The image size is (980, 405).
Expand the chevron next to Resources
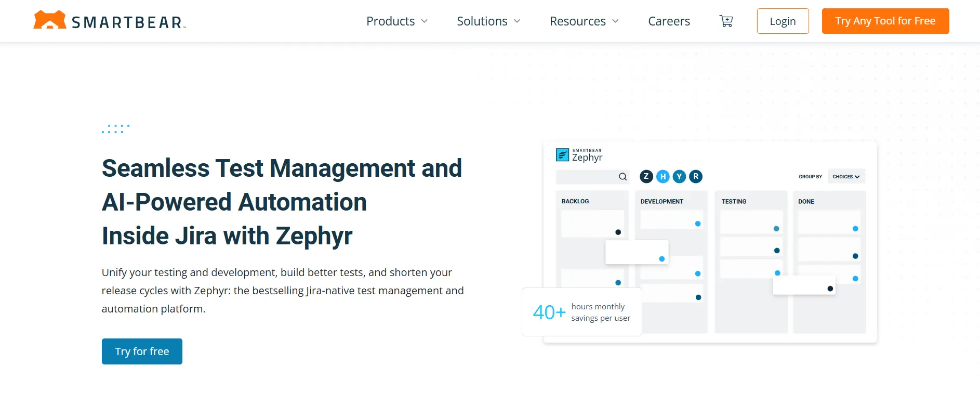[x=615, y=21]
